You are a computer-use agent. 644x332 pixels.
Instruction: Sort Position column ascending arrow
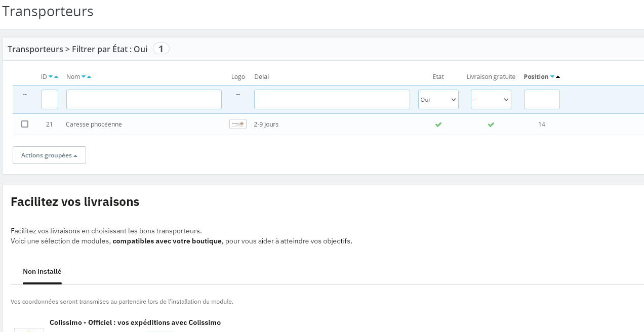(x=558, y=77)
